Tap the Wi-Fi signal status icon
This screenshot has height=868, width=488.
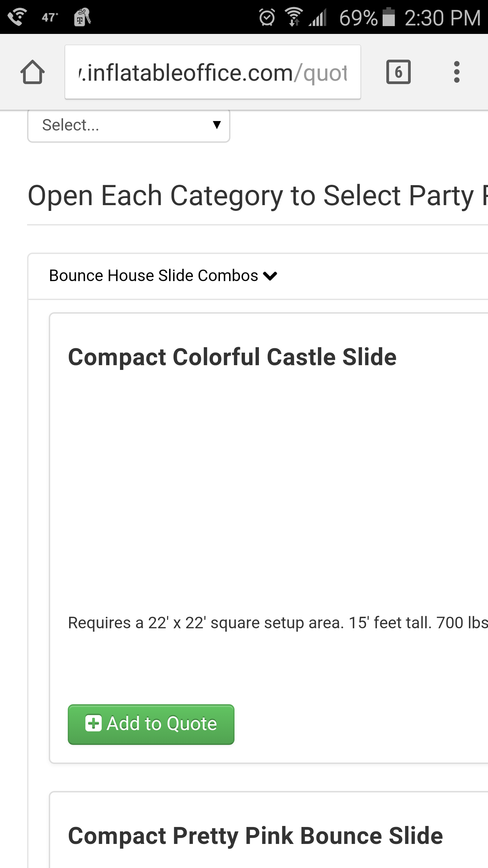click(293, 17)
